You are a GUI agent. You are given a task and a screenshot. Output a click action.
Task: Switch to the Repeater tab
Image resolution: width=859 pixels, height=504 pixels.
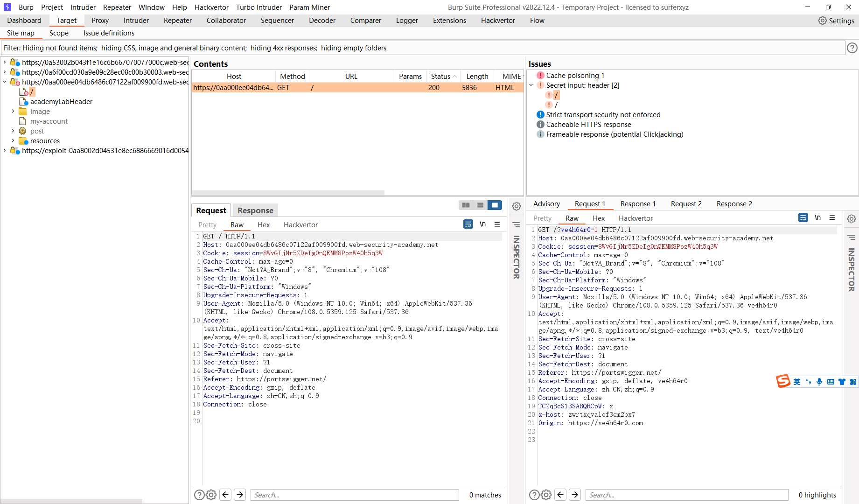(178, 21)
